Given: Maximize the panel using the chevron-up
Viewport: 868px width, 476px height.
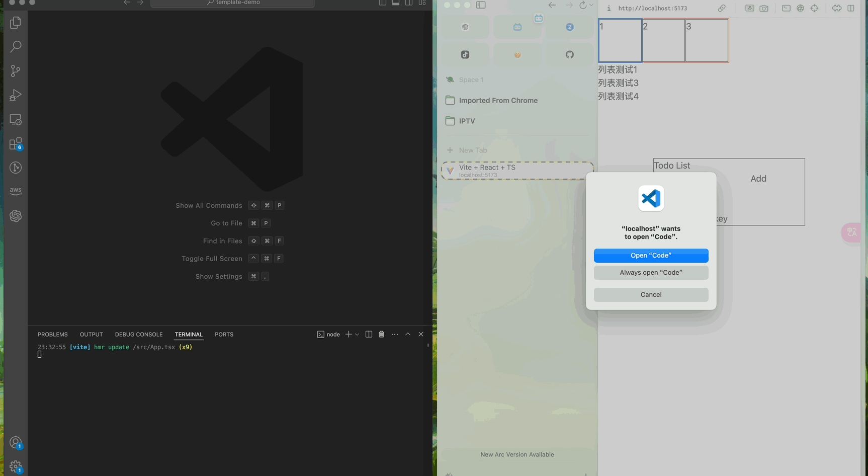Looking at the screenshot, I should click(408, 334).
